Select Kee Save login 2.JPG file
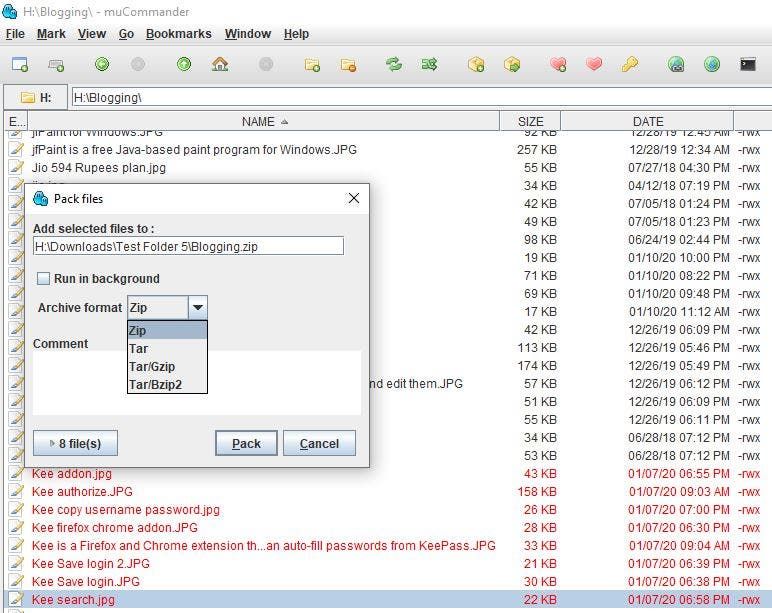 pyautogui.click(x=91, y=563)
